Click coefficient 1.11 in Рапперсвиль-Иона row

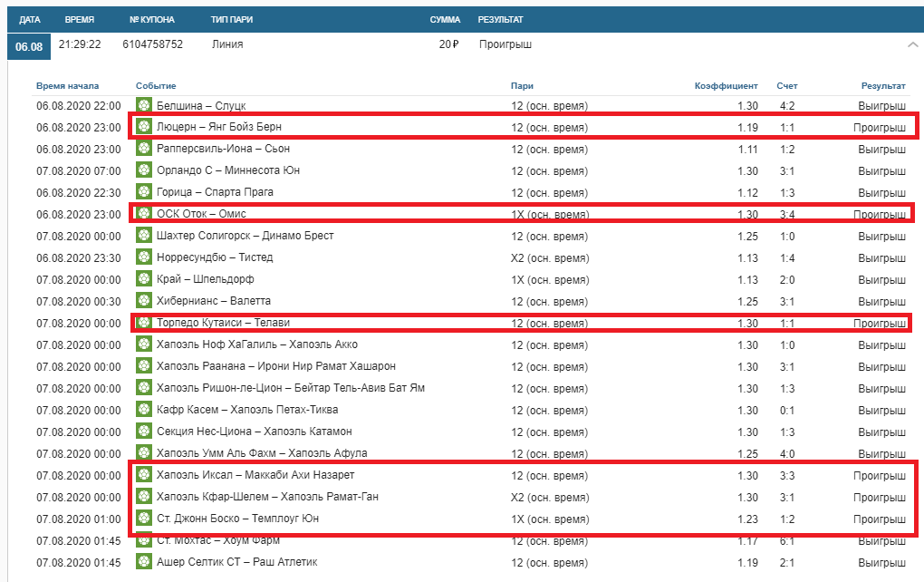(747, 150)
